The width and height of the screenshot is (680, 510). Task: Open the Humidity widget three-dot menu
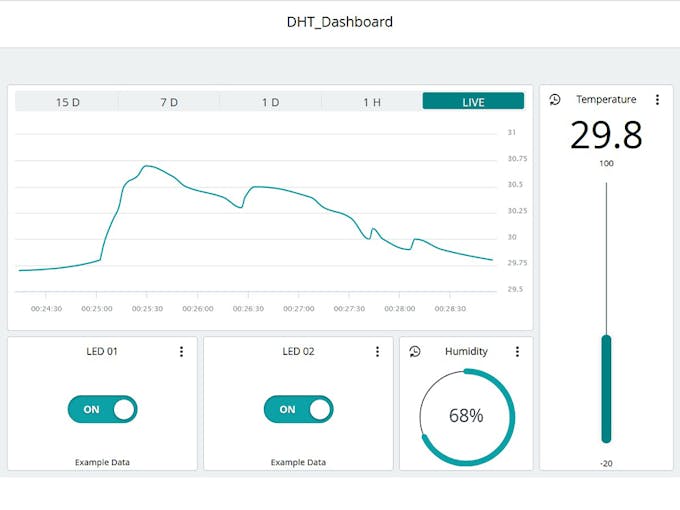(517, 352)
